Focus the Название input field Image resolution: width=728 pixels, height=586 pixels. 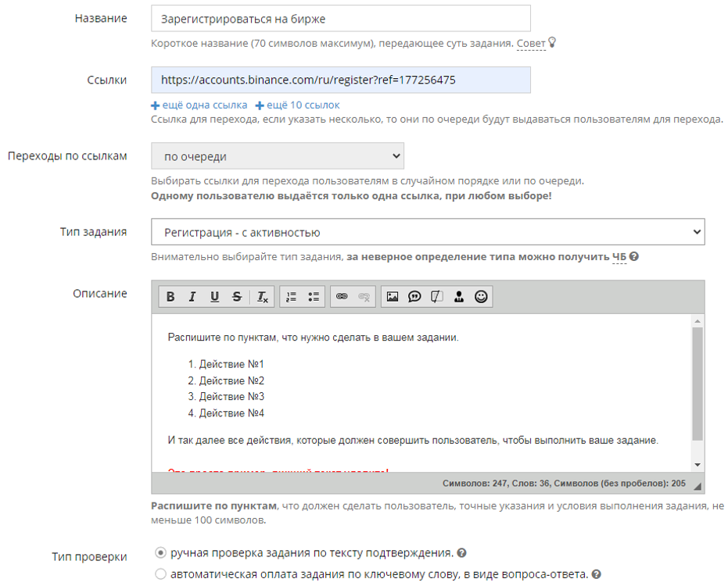(340, 19)
